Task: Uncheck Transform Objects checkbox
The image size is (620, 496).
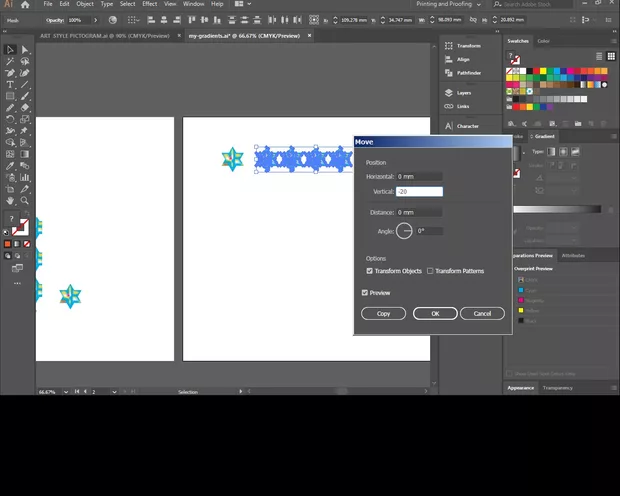Action: pyautogui.click(x=370, y=271)
